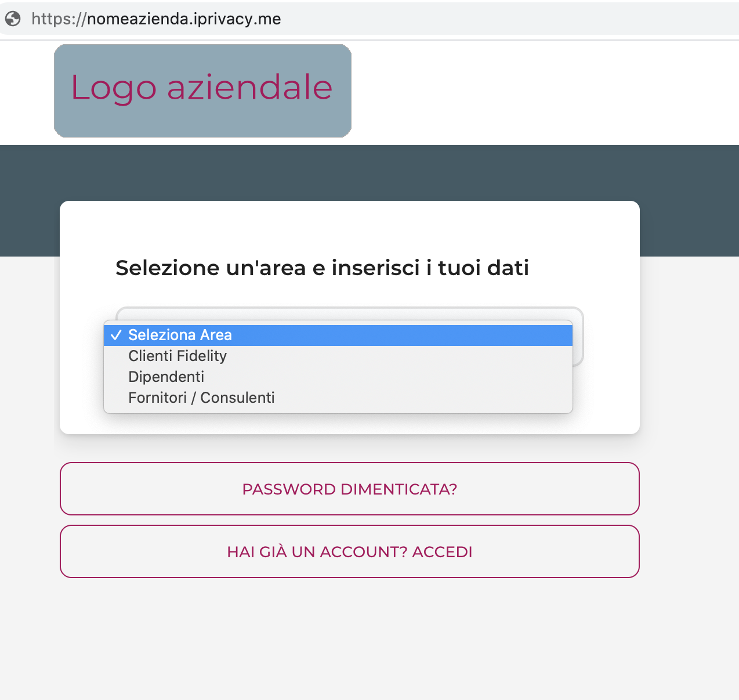Viewport: 739px width, 700px height.
Task: Click HAI GIÀ UN ACCOUNT? ACCEDI
Action: pyautogui.click(x=349, y=551)
